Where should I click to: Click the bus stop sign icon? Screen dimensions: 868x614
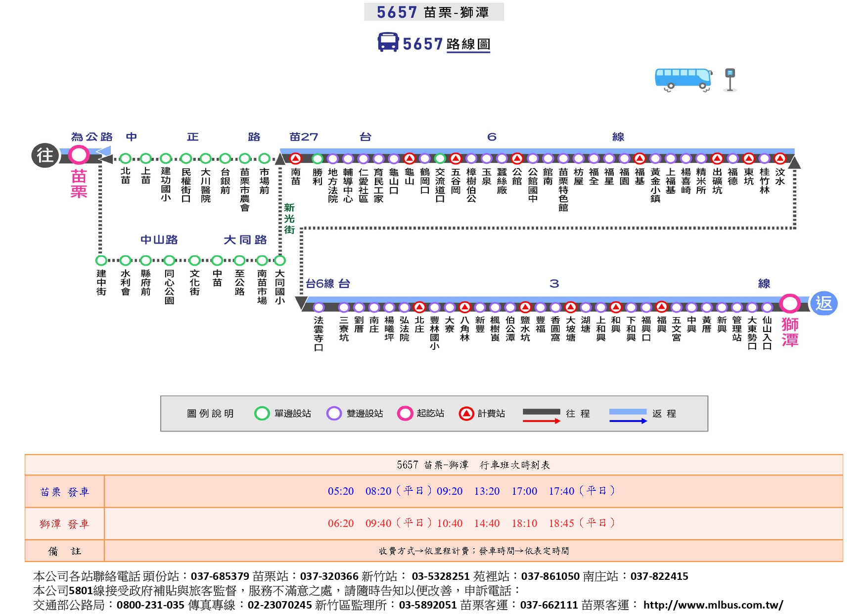click(730, 80)
